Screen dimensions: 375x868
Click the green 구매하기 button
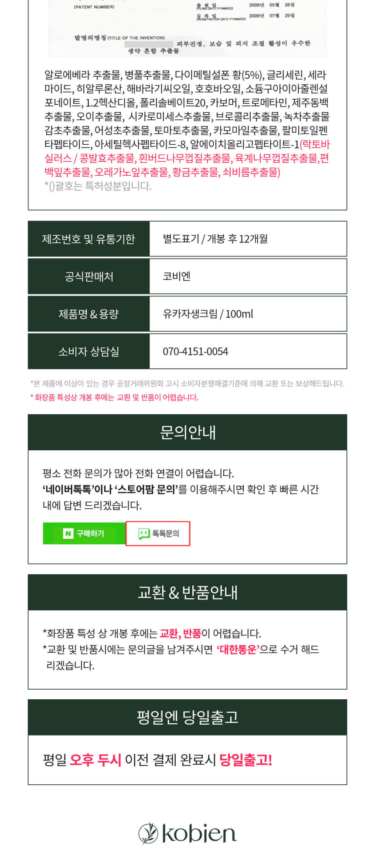84,533
